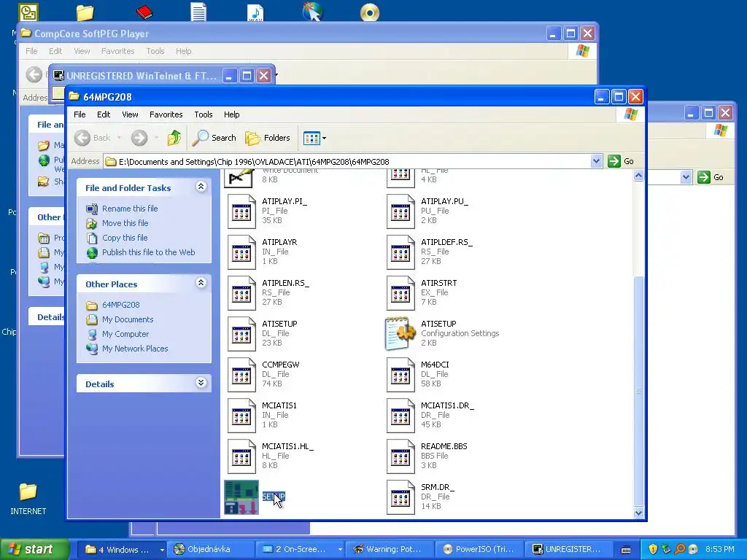Screen dimensions: 747x560
Task: Click the CD disc desktop icon
Action: coord(370,12)
